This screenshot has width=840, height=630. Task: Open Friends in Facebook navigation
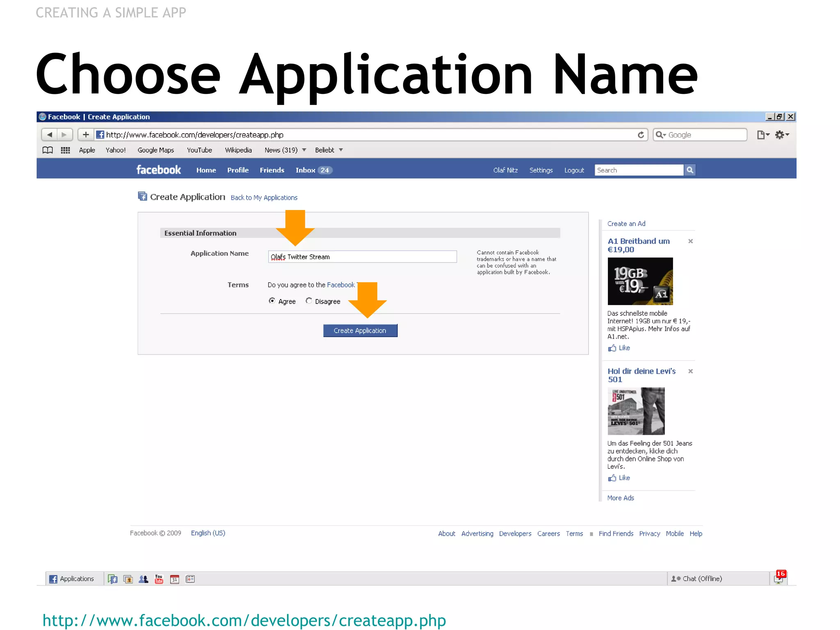(x=272, y=170)
